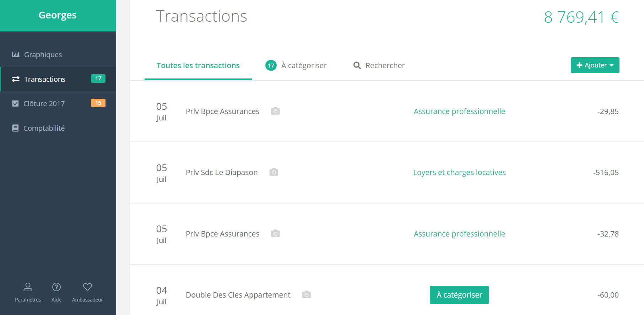This screenshot has width=644, height=315.
Task: Select the Prlv Sdc Le Diapason transaction name
Action: tap(222, 172)
